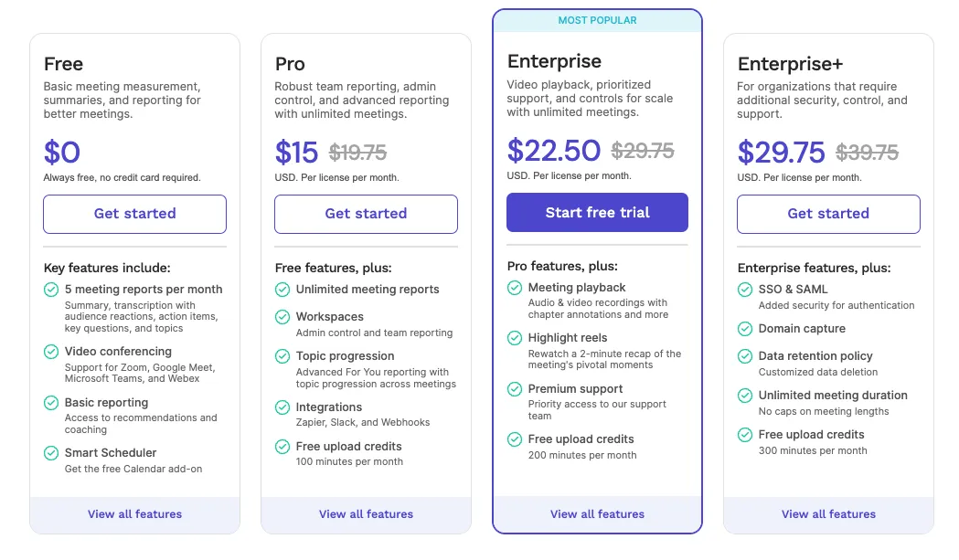Click the Pro plan Get started button

coord(366,214)
